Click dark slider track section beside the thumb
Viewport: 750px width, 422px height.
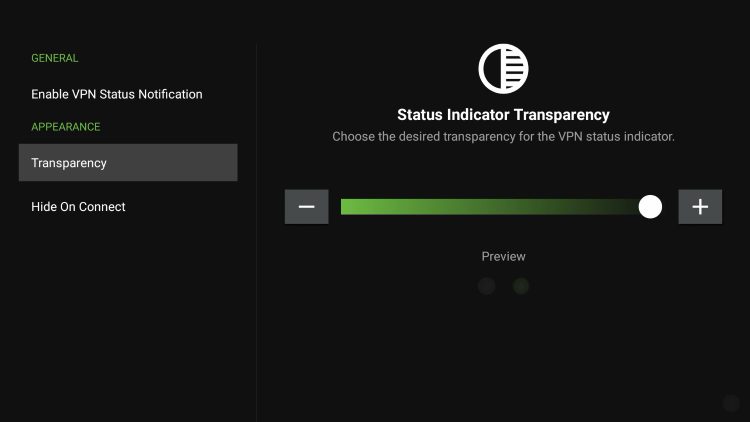[622, 207]
